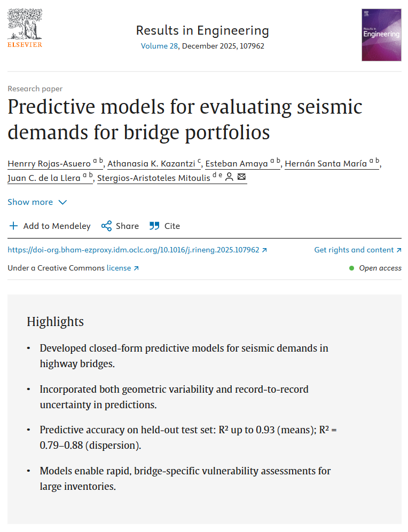Open Get rights and content
The image size is (408, 532).
pyautogui.click(x=357, y=250)
